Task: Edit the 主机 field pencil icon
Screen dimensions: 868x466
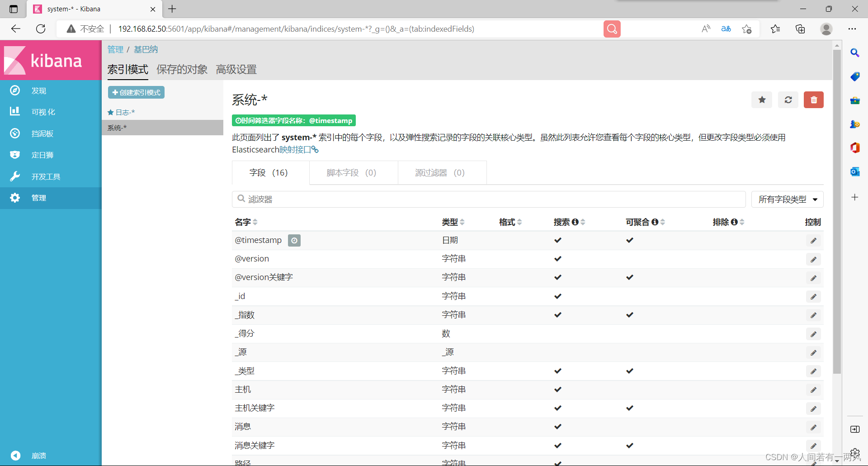Action: point(813,390)
